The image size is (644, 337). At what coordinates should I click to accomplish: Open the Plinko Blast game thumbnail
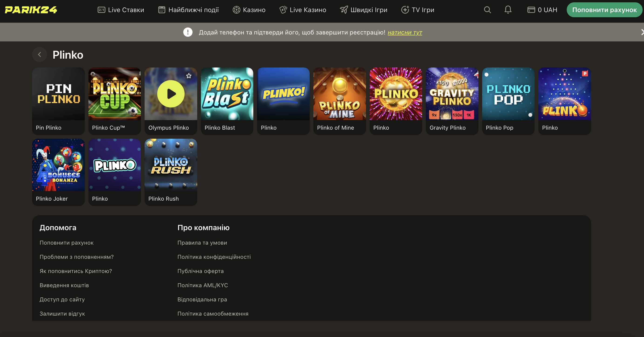[x=227, y=94]
